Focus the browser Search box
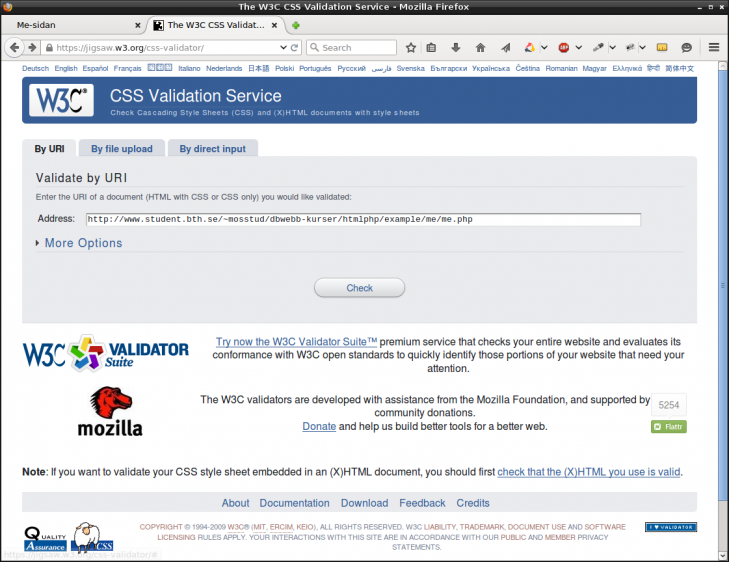 pyautogui.click(x=351, y=47)
